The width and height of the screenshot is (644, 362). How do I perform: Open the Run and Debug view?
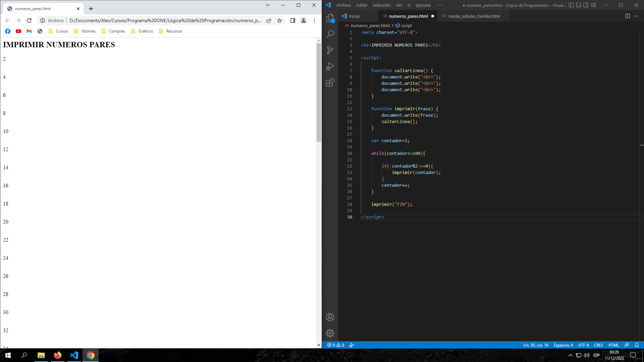[x=330, y=66]
